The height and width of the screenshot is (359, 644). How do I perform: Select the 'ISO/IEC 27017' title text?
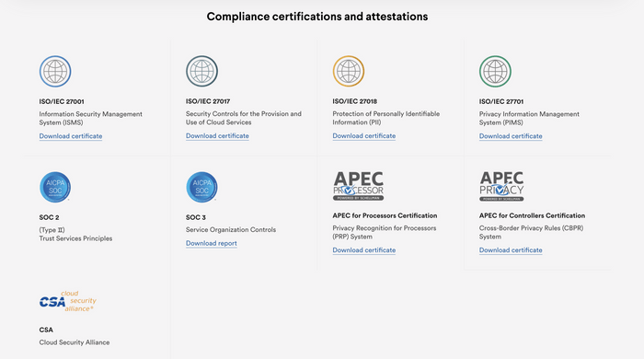coord(208,101)
